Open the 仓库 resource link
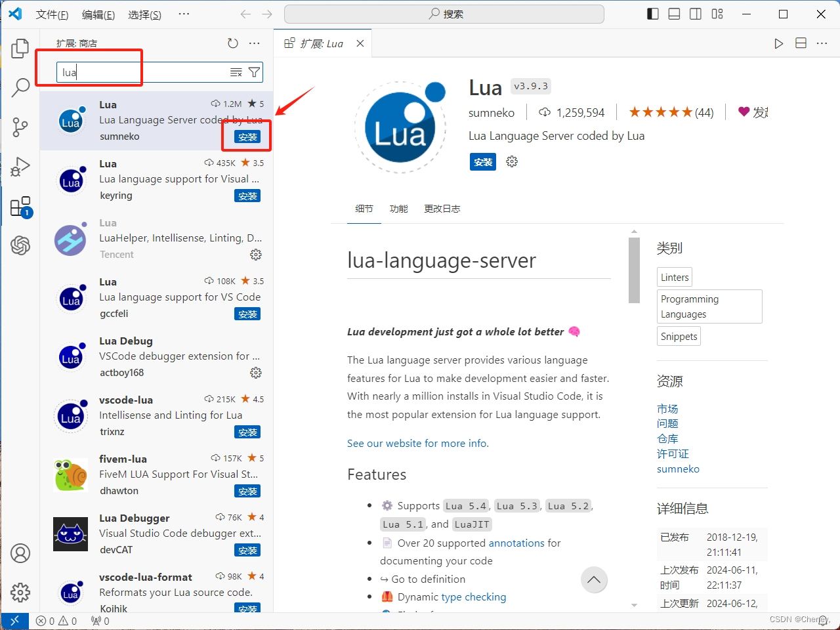Viewport: 840px width, 630px height. pos(667,439)
